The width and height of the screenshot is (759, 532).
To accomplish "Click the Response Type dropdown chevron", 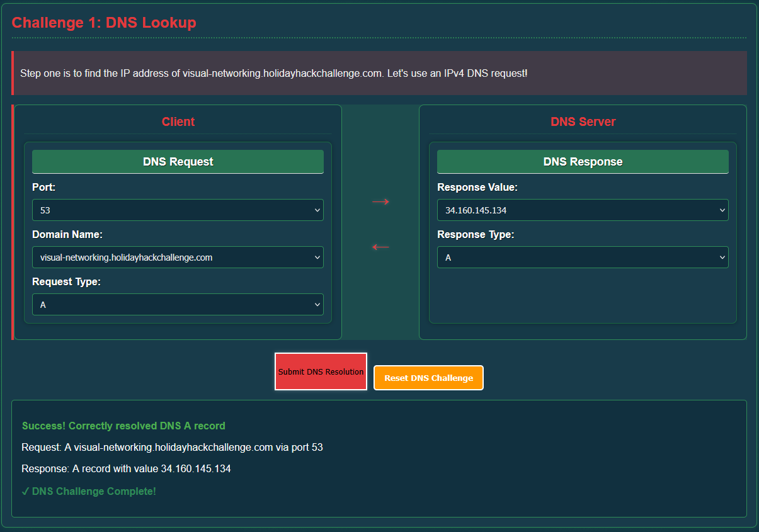I will (x=722, y=257).
